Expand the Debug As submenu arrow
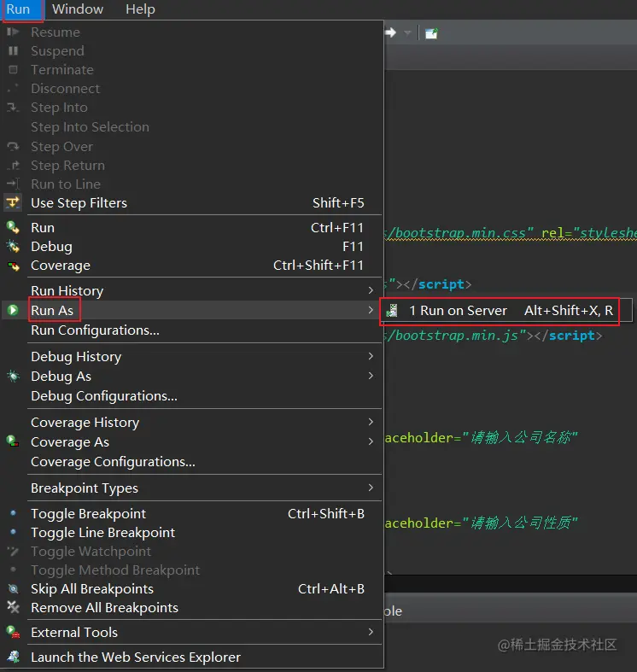Image resolution: width=637 pixels, height=672 pixels. [371, 376]
